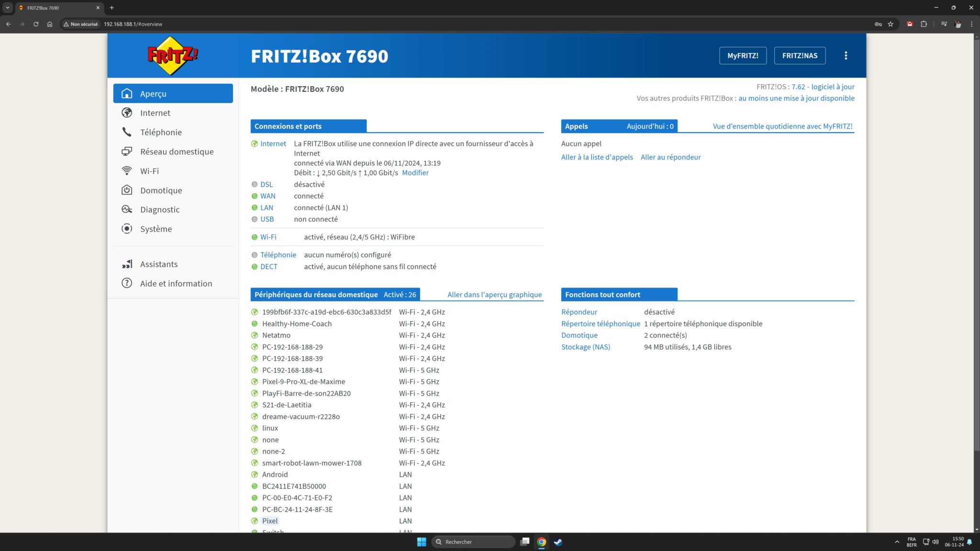
Task: Select device PlayFi-Barre-de-son22AB20
Action: pyautogui.click(x=306, y=393)
